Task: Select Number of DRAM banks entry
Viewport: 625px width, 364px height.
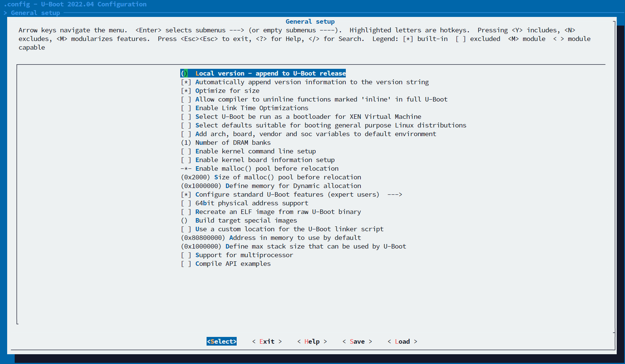Action: (226, 143)
